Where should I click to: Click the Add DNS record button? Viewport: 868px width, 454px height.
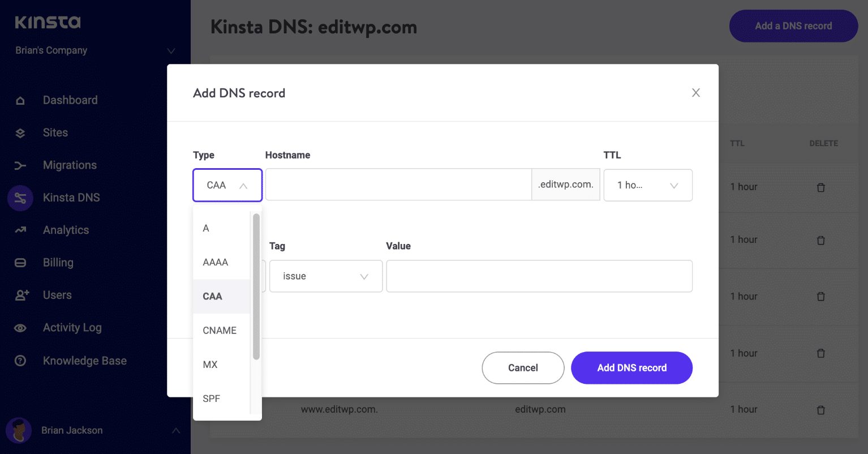[x=631, y=367]
